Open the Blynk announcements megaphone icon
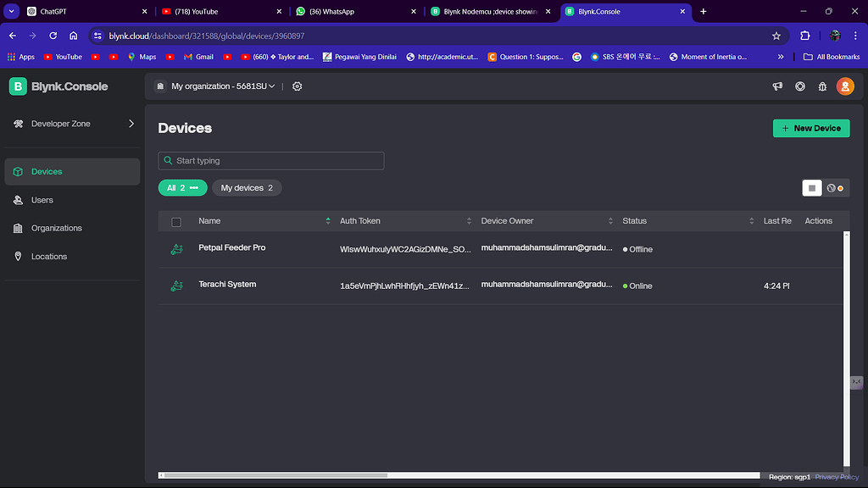The width and height of the screenshot is (868, 488). pyautogui.click(x=777, y=86)
